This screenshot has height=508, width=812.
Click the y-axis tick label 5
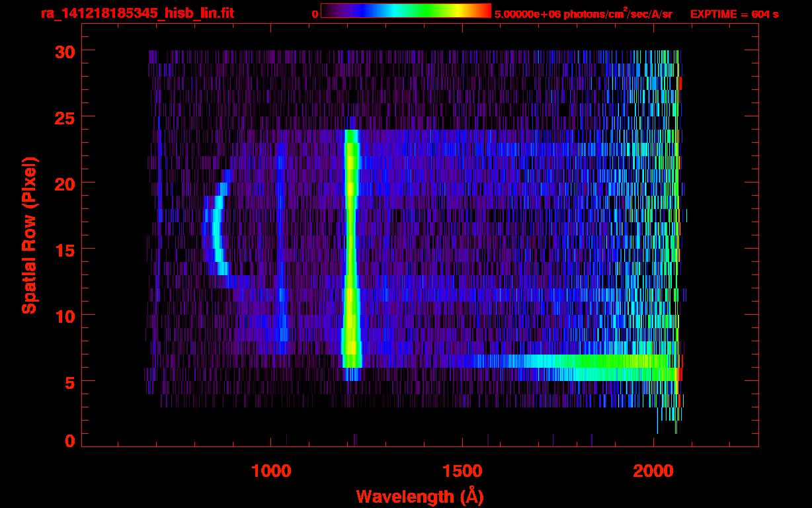click(71, 382)
